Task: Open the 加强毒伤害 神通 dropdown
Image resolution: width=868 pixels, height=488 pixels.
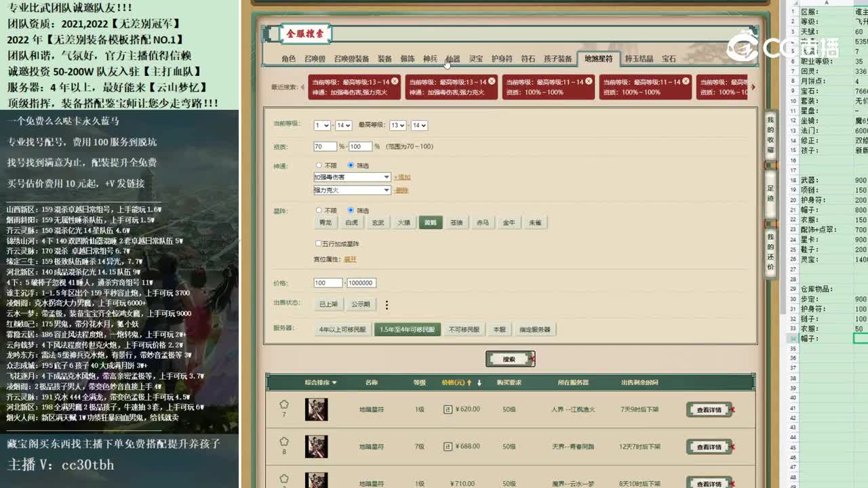Action: click(351, 176)
